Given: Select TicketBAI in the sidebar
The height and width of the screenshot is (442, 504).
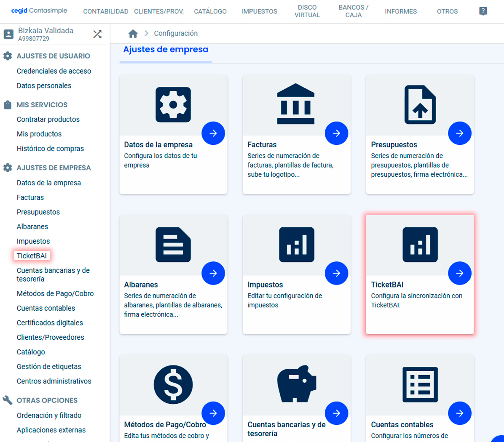Looking at the screenshot, I should click(x=32, y=256).
